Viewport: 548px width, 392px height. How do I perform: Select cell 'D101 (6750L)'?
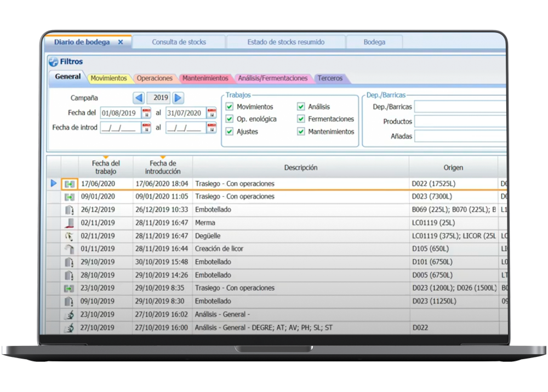tap(454, 262)
